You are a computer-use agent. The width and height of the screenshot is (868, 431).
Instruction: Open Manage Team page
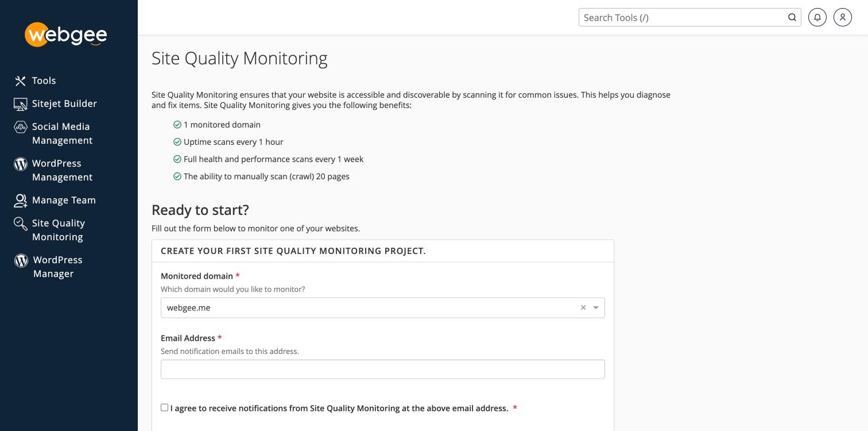[x=64, y=200]
